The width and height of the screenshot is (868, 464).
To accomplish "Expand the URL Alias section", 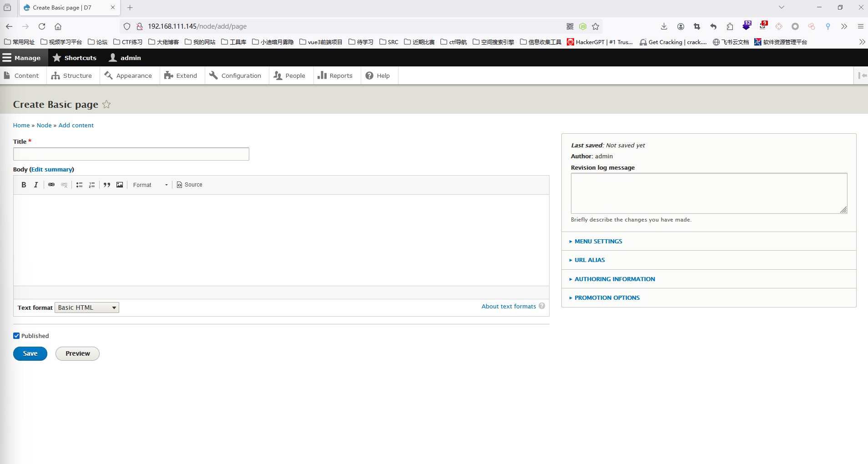I will tap(589, 260).
